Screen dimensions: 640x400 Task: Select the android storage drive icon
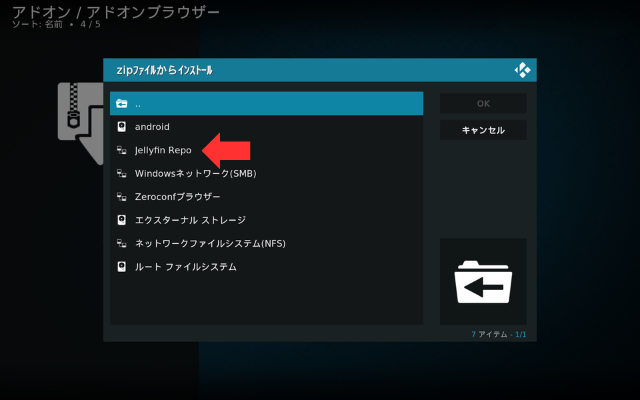[x=121, y=127]
